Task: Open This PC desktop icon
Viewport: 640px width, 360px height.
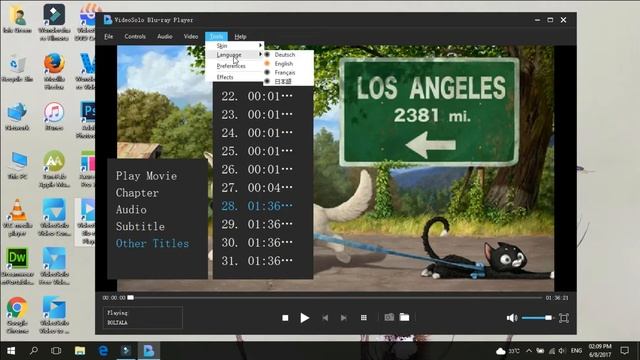Action: coord(18,165)
